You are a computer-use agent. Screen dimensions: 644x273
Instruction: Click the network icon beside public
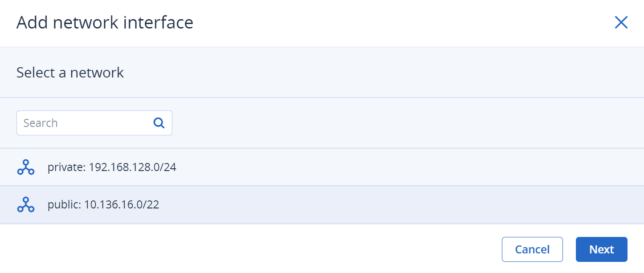pyautogui.click(x=26, y=204)
